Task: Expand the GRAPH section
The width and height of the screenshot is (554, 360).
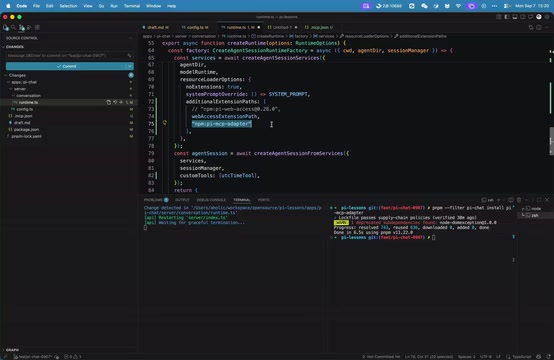Action: [11, 350]
